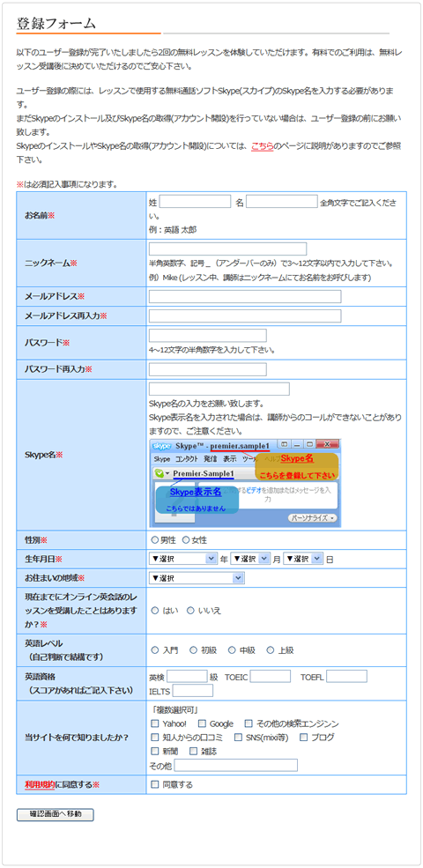
Task: Open the birth month dropdown
Action: (250, 559)
